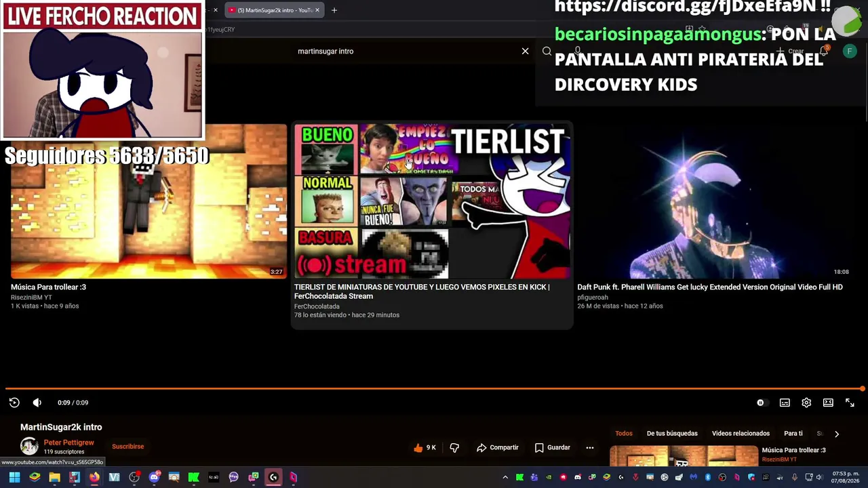Enter fullscreen mode in the player

[850, 403]
